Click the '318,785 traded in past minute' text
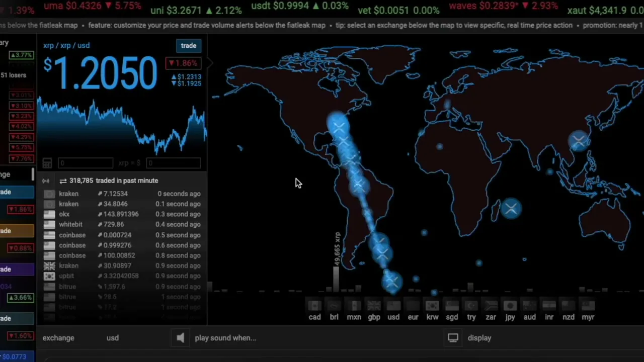The height and width of the screenshot is (362, 644). click(x=114, y=180)
